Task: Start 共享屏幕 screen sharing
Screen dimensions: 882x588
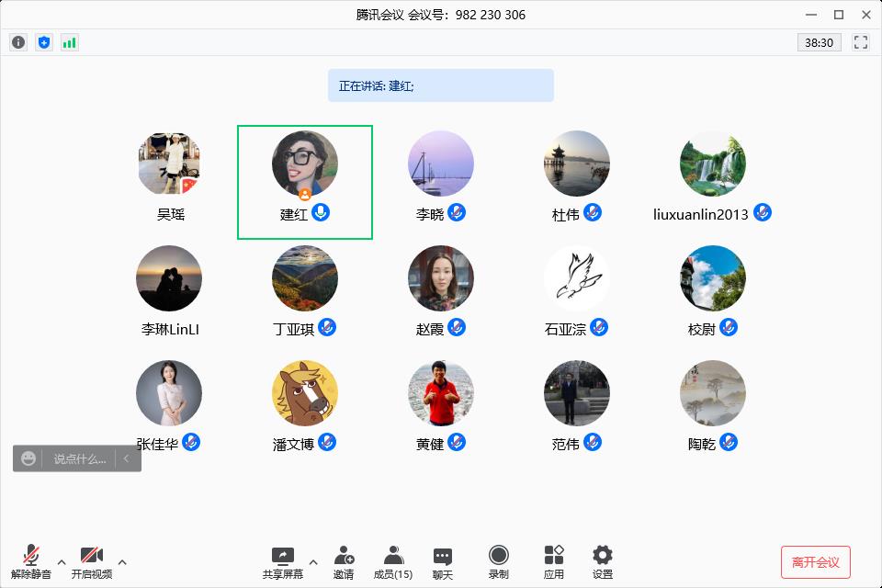Action: pos(282,562)
